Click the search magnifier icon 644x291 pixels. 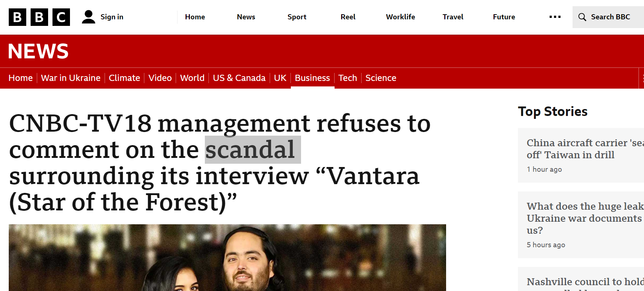tap(582, 17)
